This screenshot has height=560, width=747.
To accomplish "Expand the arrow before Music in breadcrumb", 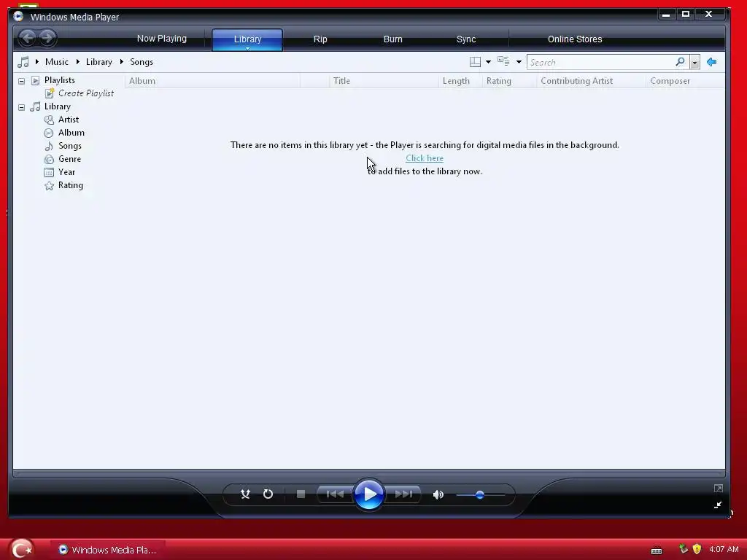I will tap(37, 62).
